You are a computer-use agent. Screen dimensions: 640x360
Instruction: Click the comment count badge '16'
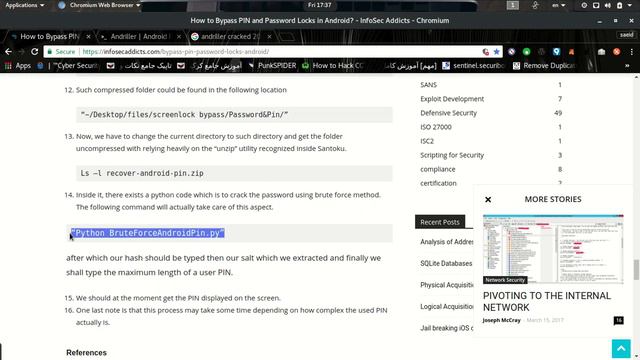pyautogui.click(x=618, y=320)
